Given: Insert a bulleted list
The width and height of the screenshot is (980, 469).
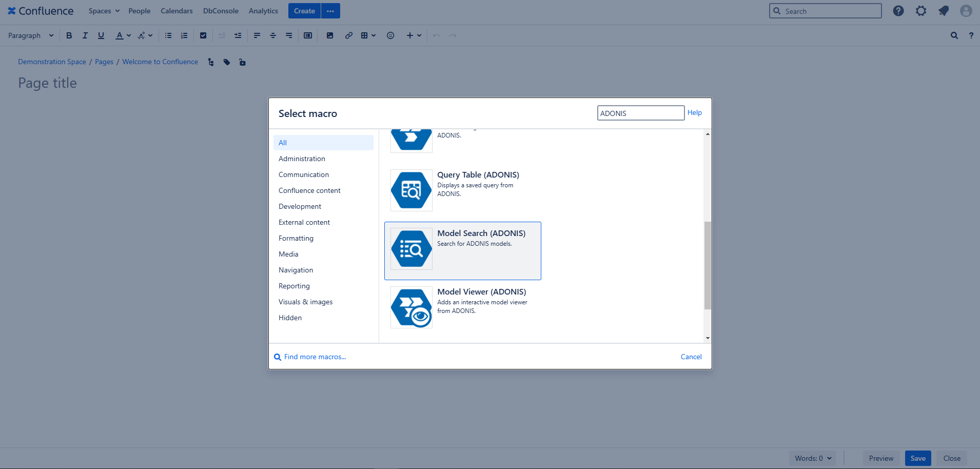Looking at the screenshot, I should coord(168,35).
